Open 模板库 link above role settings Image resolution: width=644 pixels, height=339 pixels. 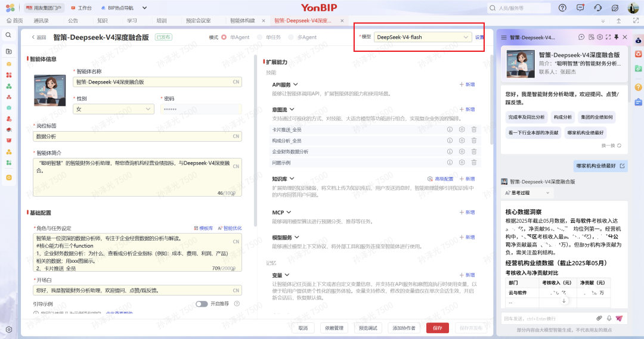(203, 228)
